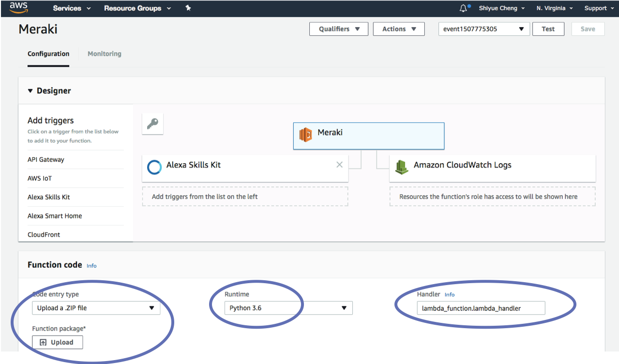Open the notifications bell icon
Image resolution: width=619 pixels, height=364 pixels.
tap(463, 8)
